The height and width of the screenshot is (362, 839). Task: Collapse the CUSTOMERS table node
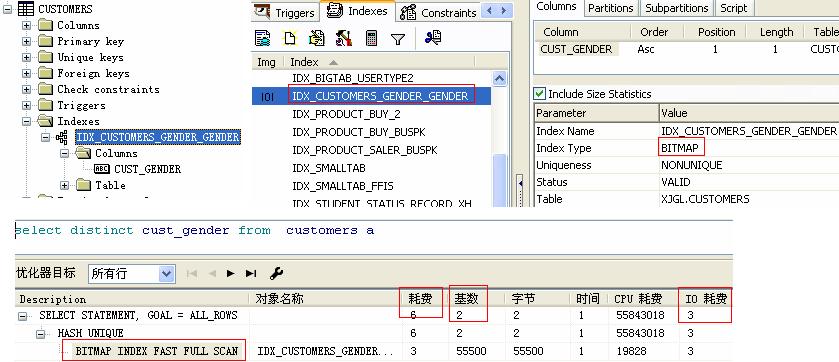point(7,9)
